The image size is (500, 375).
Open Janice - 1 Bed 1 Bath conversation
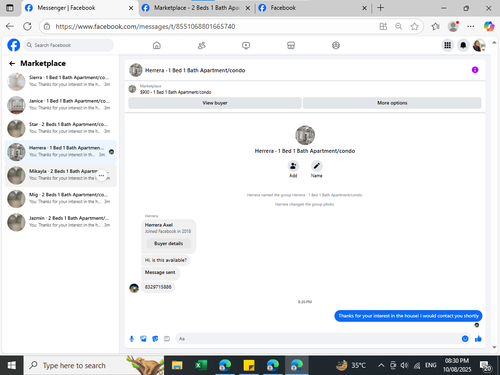point(60,105)
